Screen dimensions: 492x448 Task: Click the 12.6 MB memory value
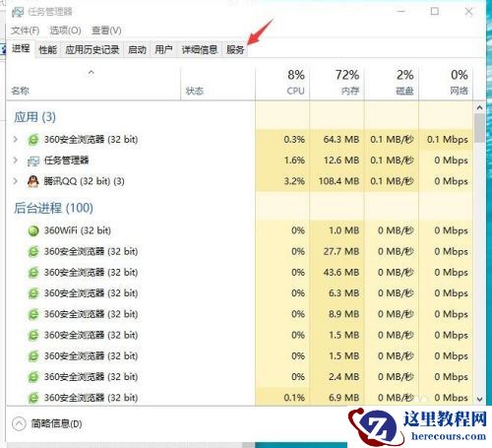click(341, 160)
